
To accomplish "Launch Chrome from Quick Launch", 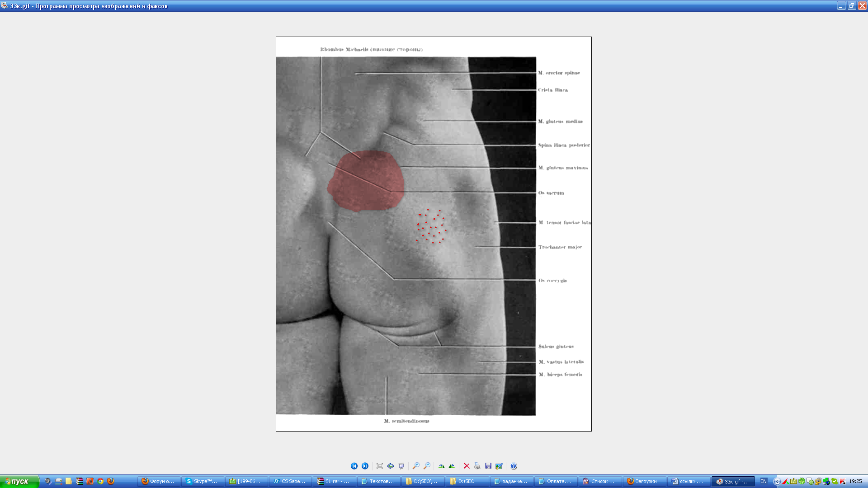I will (100, 481).
